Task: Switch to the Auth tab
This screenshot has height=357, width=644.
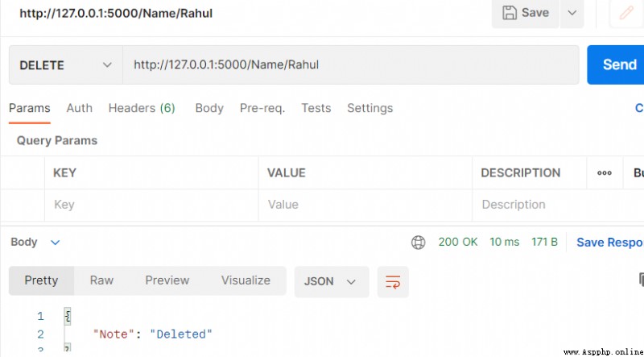Action: click(x=79, y=108)
